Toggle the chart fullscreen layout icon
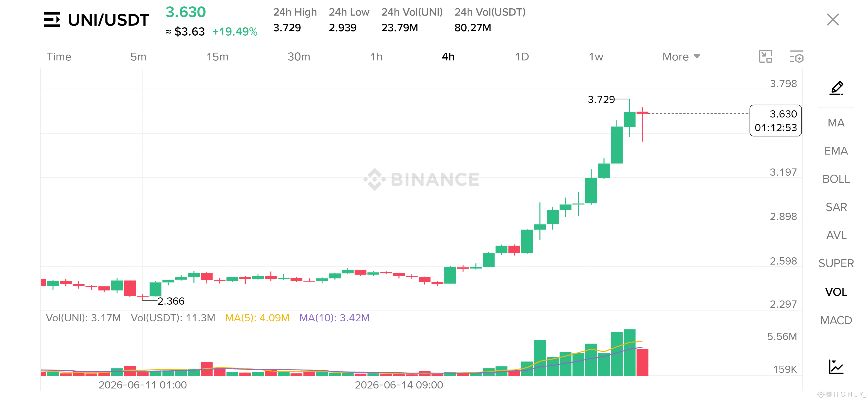The height and width of the screenshot is (401, 868). 765,57
